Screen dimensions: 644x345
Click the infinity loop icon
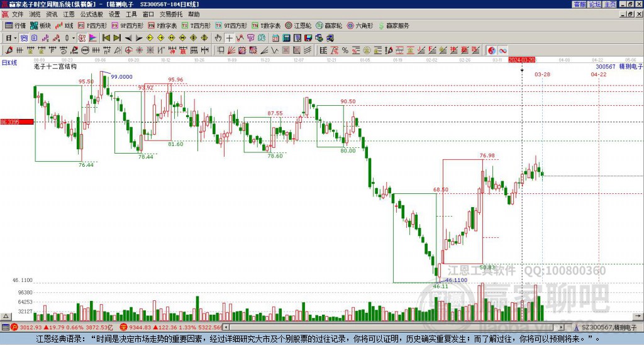tap(502, 50)
